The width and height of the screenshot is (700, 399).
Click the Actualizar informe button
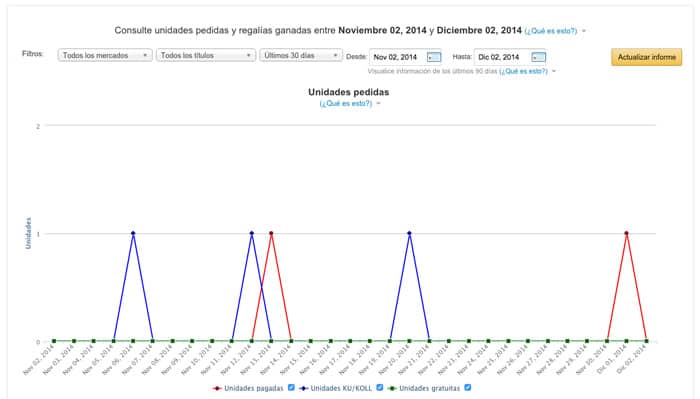(x=646, y=57)
